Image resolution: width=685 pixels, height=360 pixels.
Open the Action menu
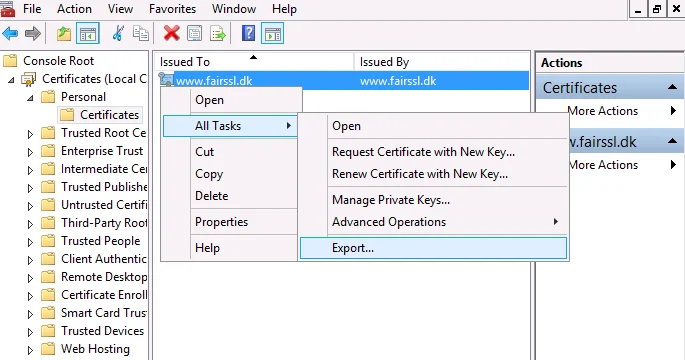click(x=74, y=9)
